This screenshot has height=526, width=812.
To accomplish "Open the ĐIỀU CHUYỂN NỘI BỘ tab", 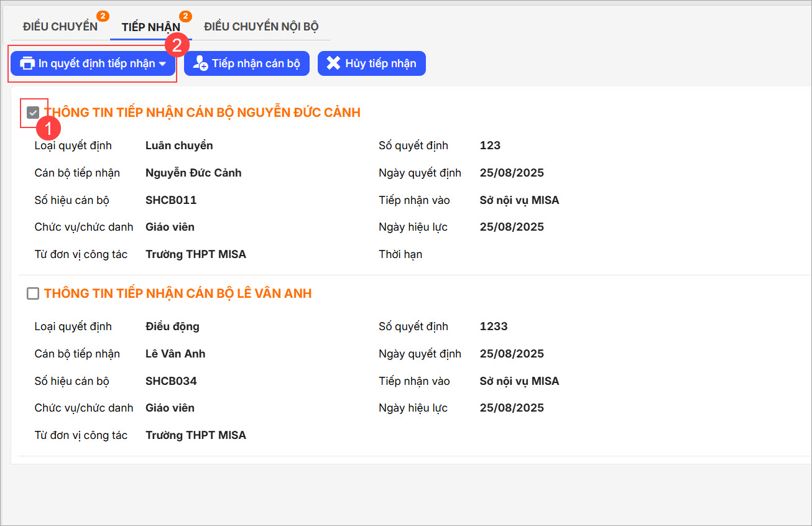I will point(261,27).
